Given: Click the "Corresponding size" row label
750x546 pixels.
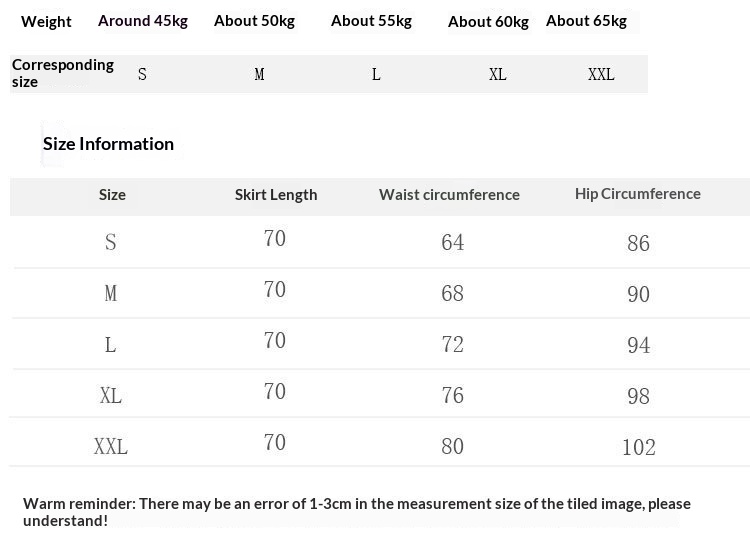Looking at the screenshot, I should pyautogui.click(x=62, y=73).
